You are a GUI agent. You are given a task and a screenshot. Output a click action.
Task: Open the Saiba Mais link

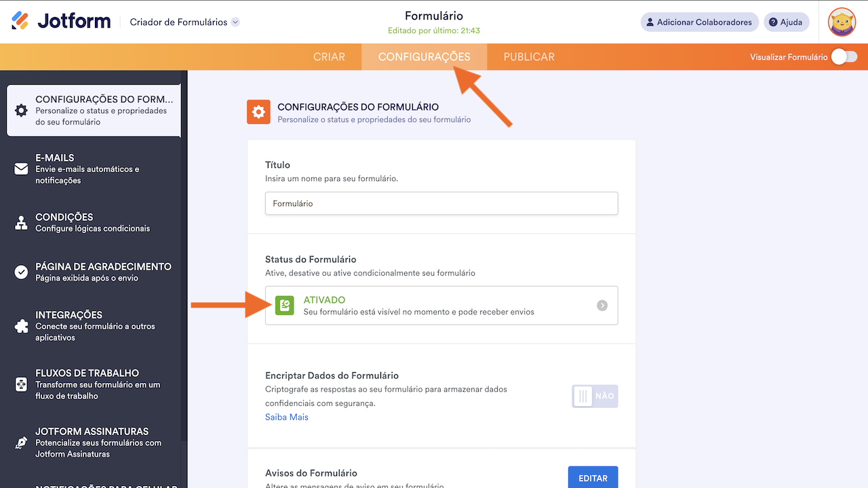tap(287, 417)
